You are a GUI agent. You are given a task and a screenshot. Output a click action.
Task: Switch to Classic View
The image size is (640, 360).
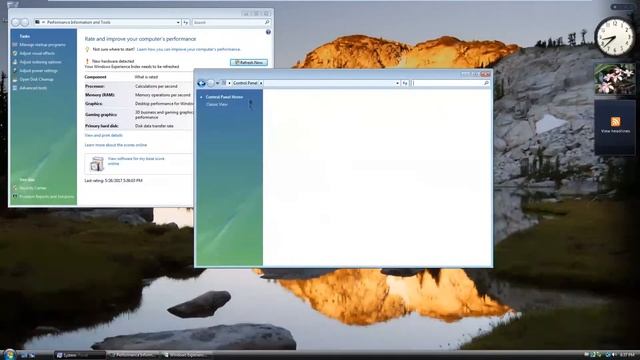217,104
